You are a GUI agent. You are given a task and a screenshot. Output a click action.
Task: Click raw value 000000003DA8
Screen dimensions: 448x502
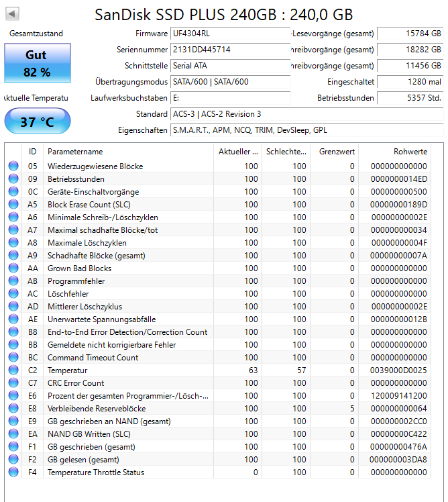coord(398,460)
